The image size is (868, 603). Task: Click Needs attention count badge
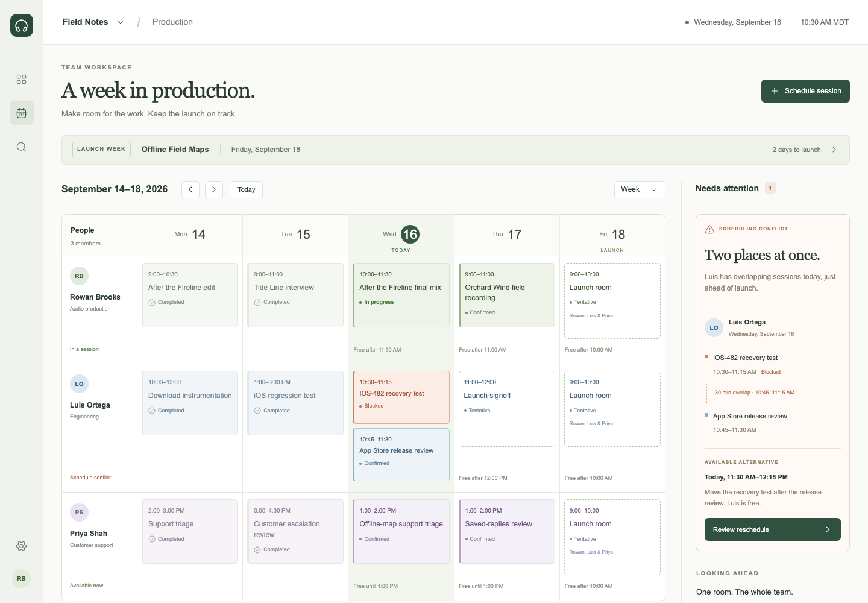click(770, 188)
